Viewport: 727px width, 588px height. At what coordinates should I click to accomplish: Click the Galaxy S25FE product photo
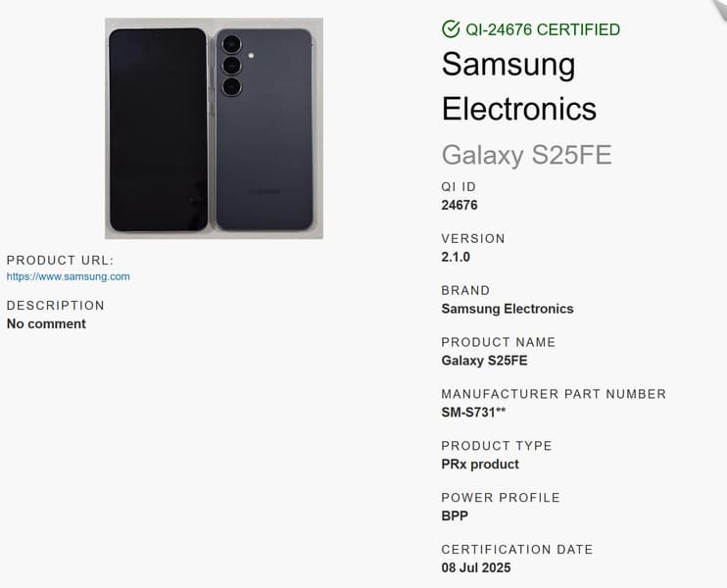coord(214,128)
